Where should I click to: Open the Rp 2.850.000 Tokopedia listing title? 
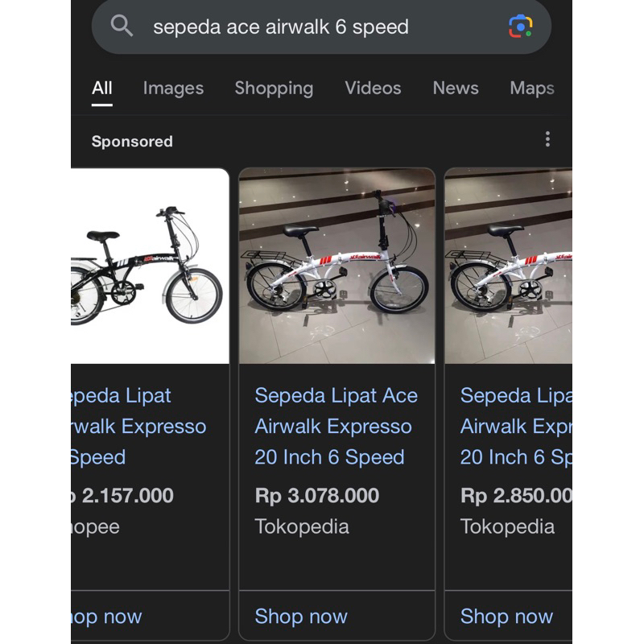(x=515, y=427)
